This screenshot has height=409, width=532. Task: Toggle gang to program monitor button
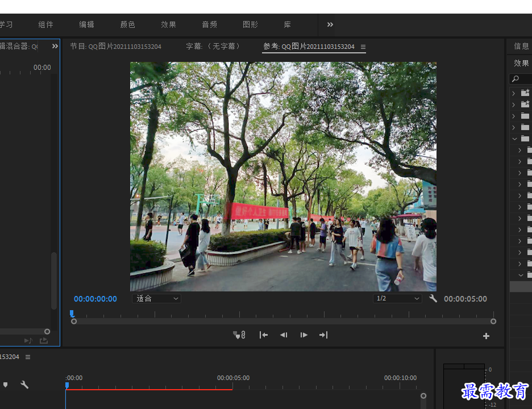pos(239,335)
